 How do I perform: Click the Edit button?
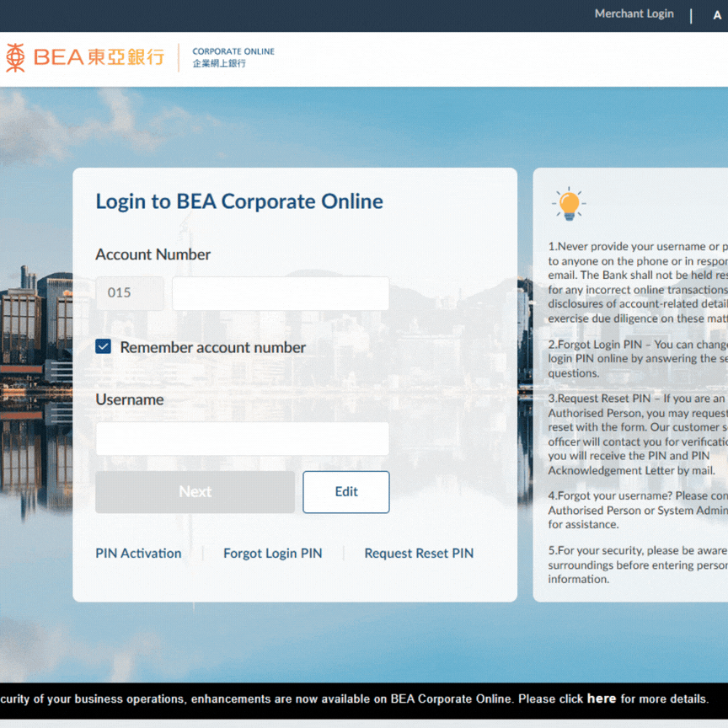point(346,492)
